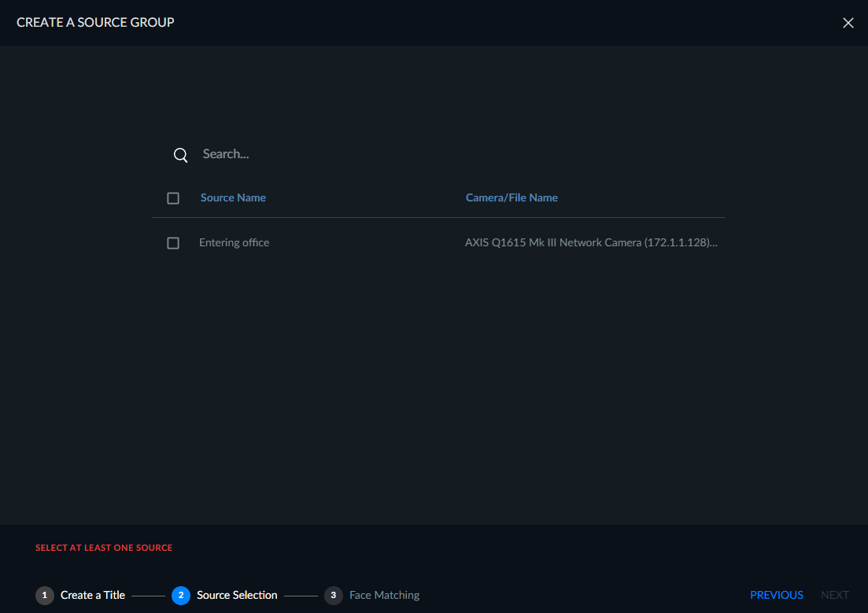
Task: Click the red Select at least one source warning
Action: [104, 548]
